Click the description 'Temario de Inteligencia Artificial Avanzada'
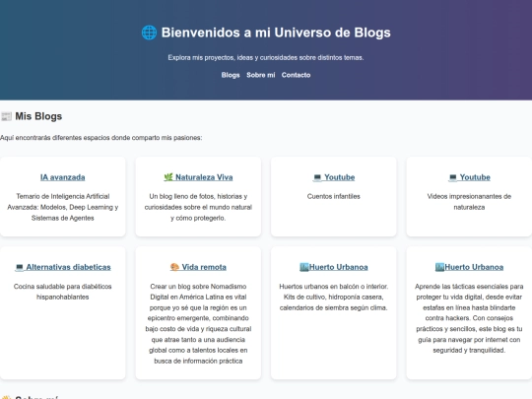Viewport: 532px width, 399px height. pos(63,207)
